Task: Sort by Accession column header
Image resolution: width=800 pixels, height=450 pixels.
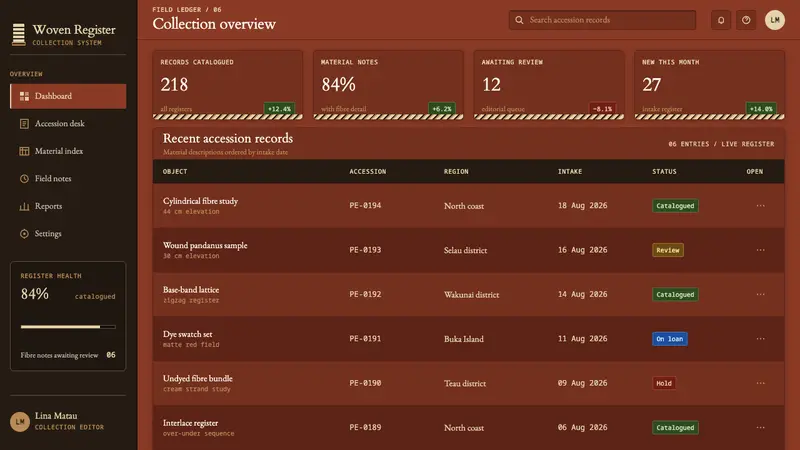Action: [368, 171]
